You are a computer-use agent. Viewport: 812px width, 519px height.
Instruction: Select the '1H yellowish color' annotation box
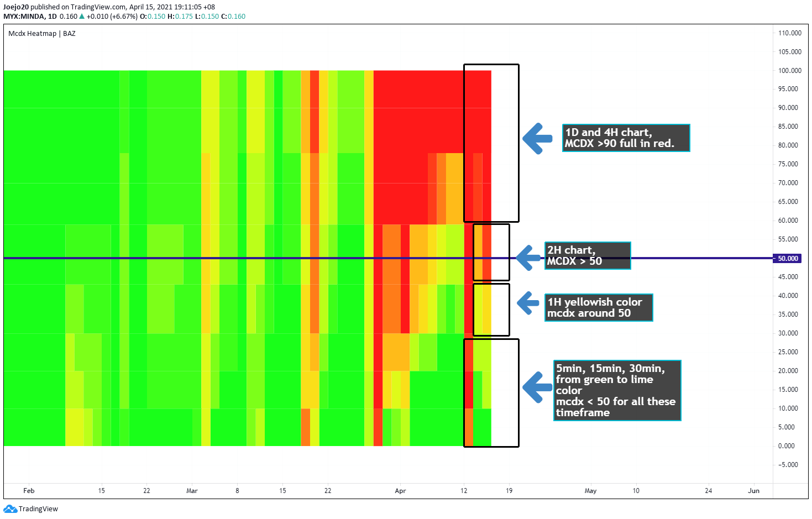point(599,307)
